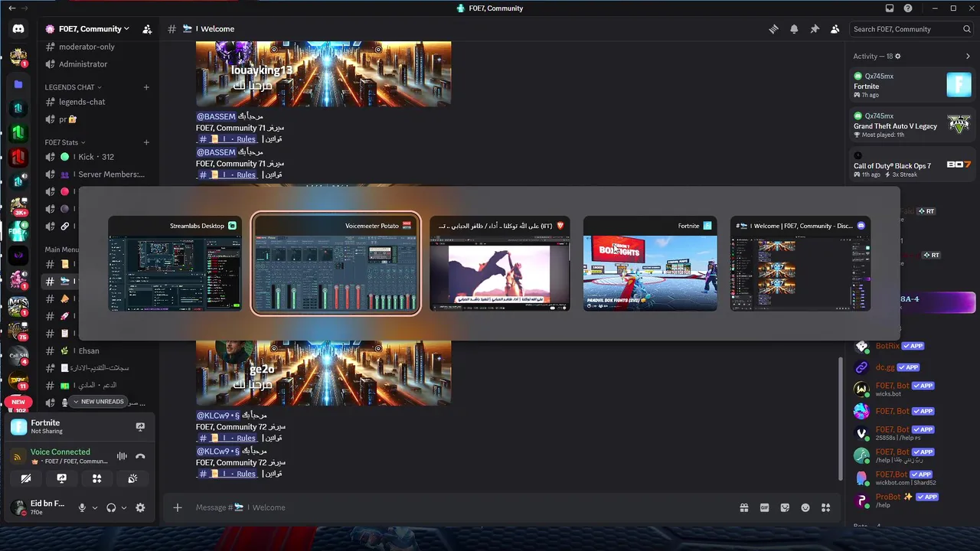Turn on camera in voice panel
980x551 pixels.
tap(26, 478)
